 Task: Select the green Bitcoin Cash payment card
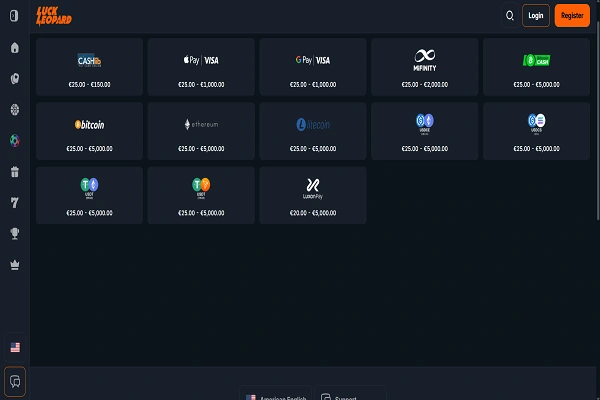coord(536,67)
